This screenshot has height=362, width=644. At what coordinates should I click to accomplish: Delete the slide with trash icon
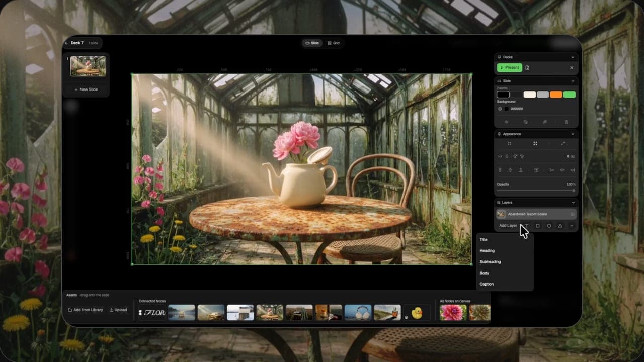(x=566, y=122)
